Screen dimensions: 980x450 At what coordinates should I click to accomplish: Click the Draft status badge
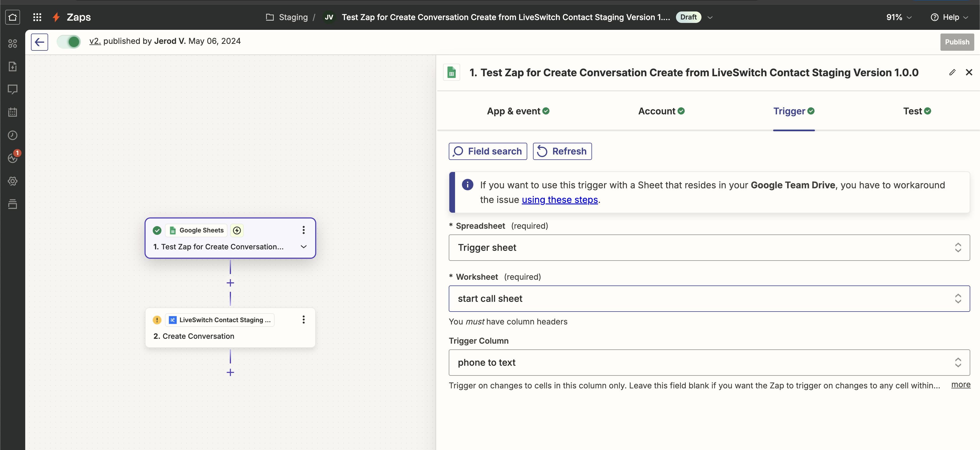click(x=688, y=17)
